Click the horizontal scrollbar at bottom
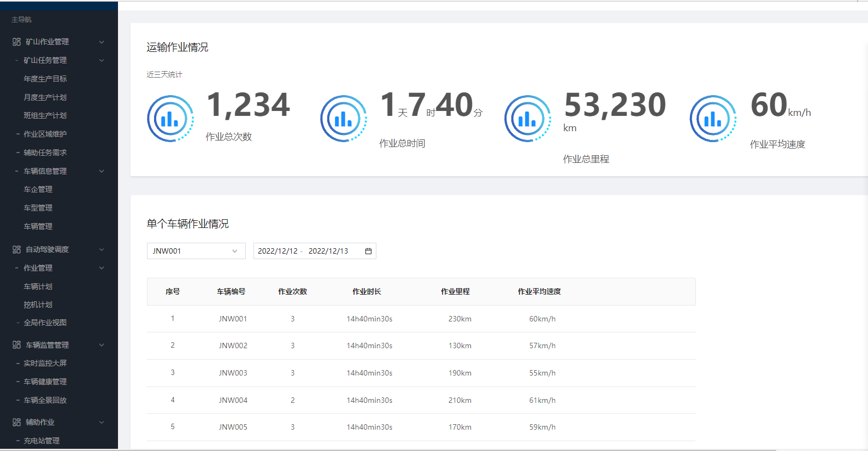Screen dimensions: 868x451 [388, 449]
